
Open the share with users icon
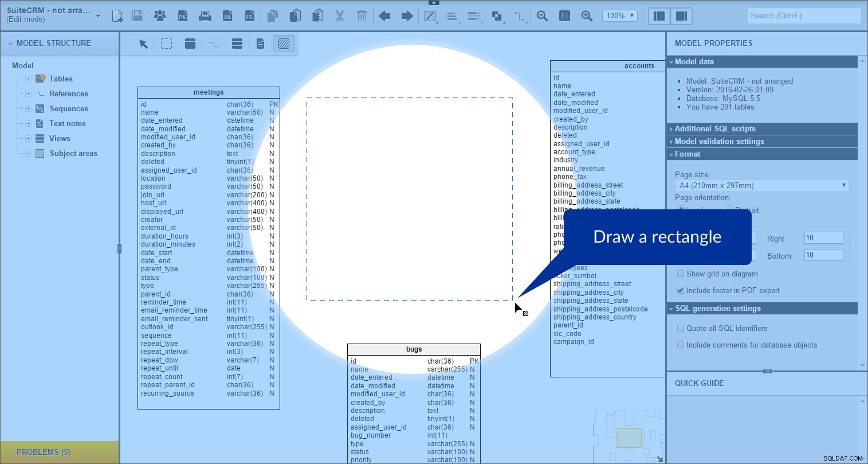click(x=160, y=16)
